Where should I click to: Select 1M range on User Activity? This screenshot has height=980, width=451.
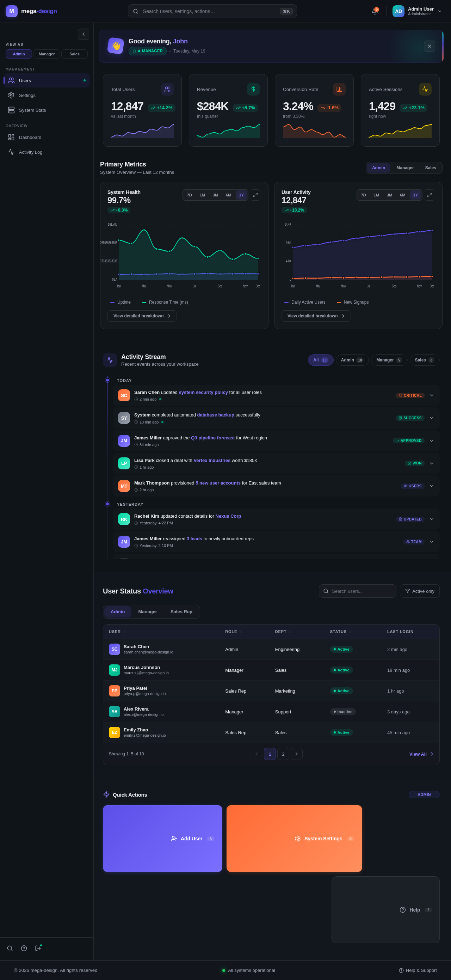pos(376,195)
